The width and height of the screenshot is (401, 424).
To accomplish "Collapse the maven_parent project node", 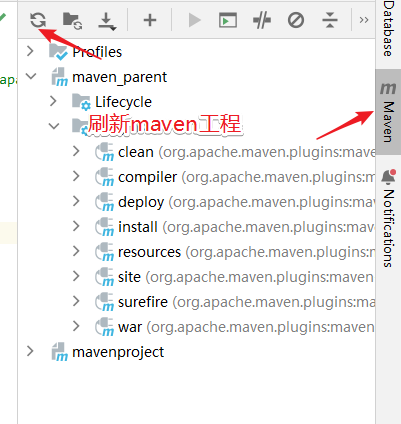I will pos(31,76).
